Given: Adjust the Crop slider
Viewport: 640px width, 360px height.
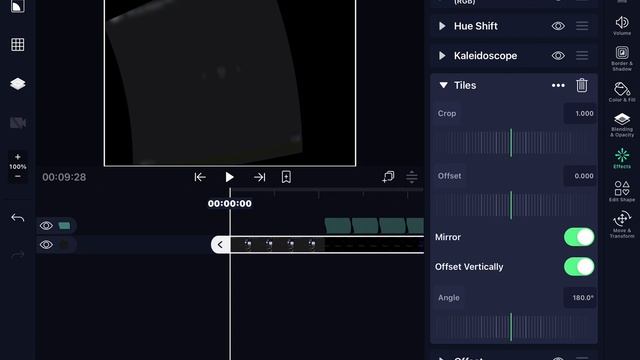Looking at the screenshot, I should pyautogui.click(x=512, y=142).
